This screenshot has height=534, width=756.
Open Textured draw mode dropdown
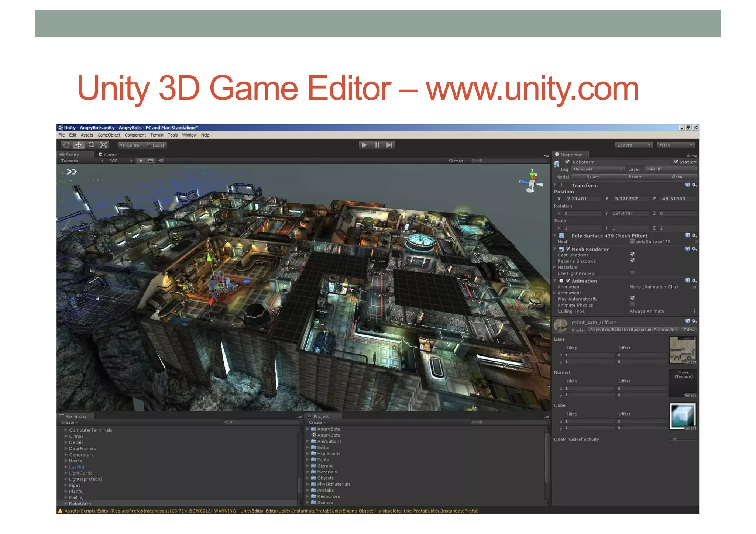[x=82, y=161]
